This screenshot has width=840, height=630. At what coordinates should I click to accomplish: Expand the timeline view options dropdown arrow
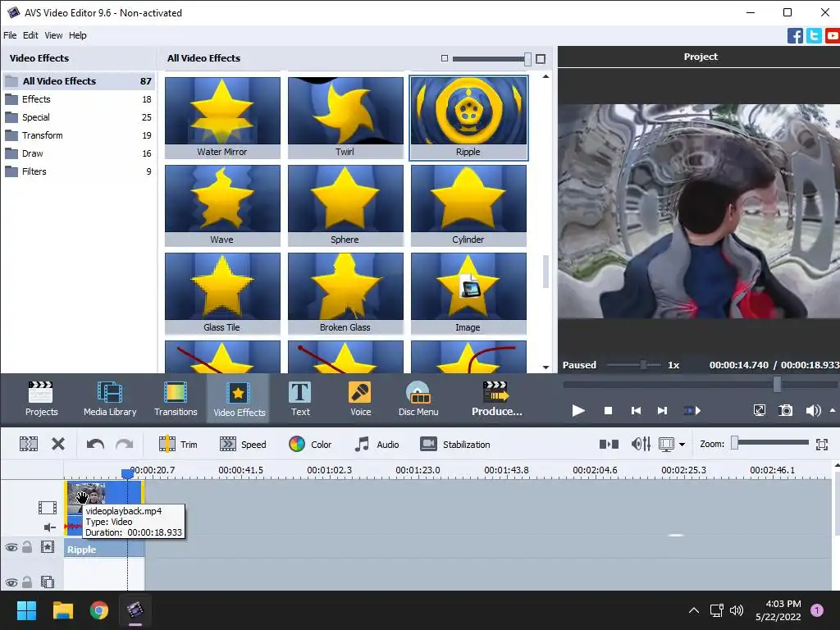[682, 445]
